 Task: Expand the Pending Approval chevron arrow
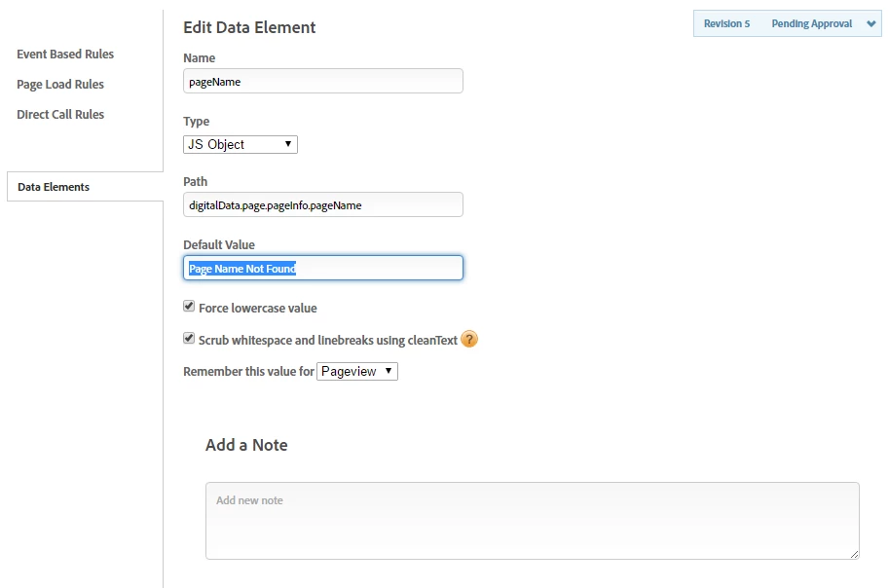point(870,23)
